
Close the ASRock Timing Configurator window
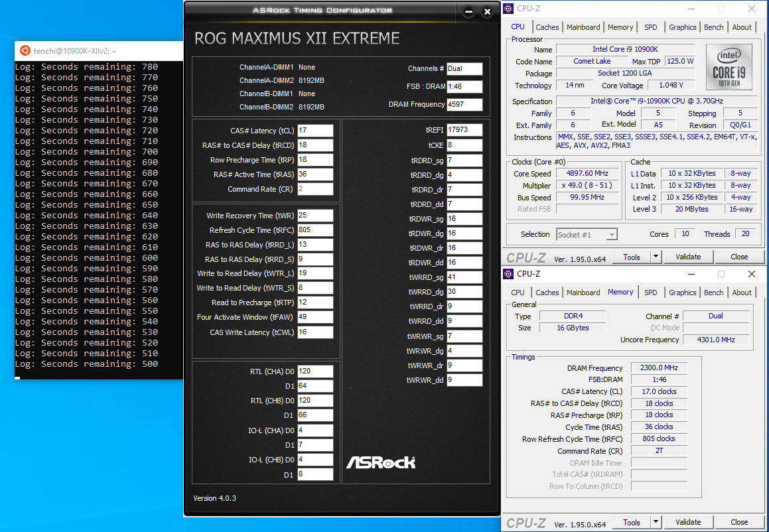pos(487,12)
